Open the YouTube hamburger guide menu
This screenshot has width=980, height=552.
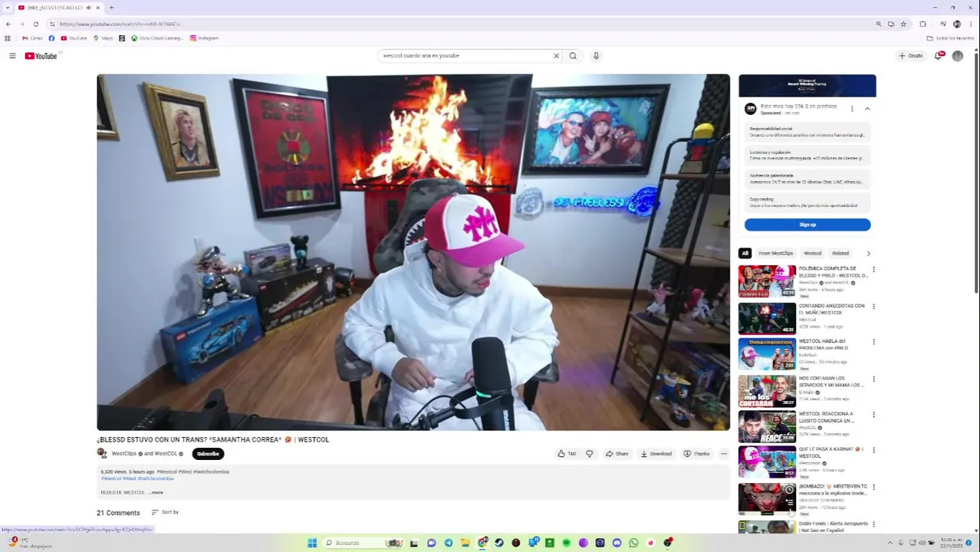(x=12, y=56)
